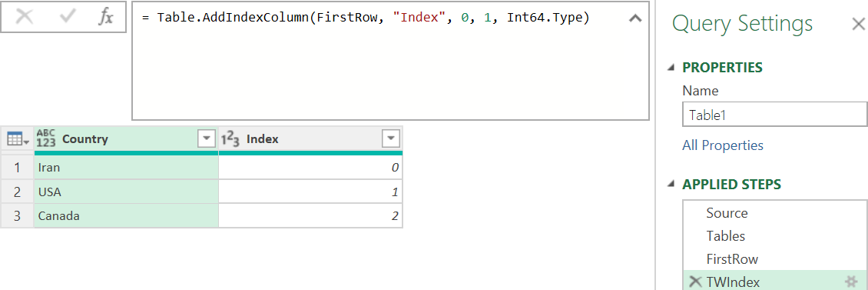Collapse the formula bar with the chevron

coord(635,18)
